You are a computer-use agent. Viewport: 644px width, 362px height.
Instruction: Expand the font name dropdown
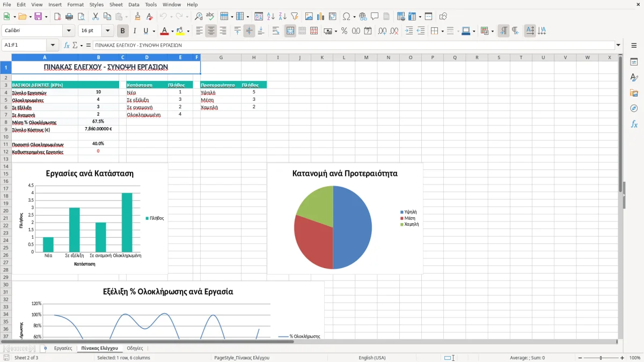[69, 31]
